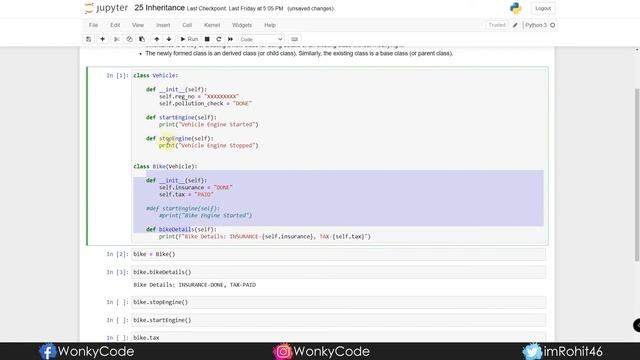Restart kernel and run all cells icon
Viewport: 640px width, 360px height.
[x=231, y=39]
